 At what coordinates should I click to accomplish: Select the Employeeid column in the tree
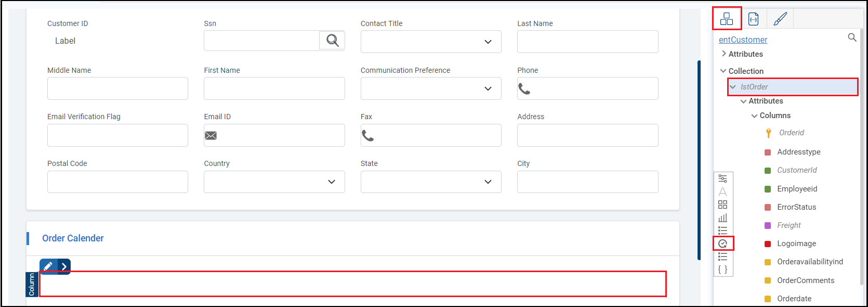(797, 189)
